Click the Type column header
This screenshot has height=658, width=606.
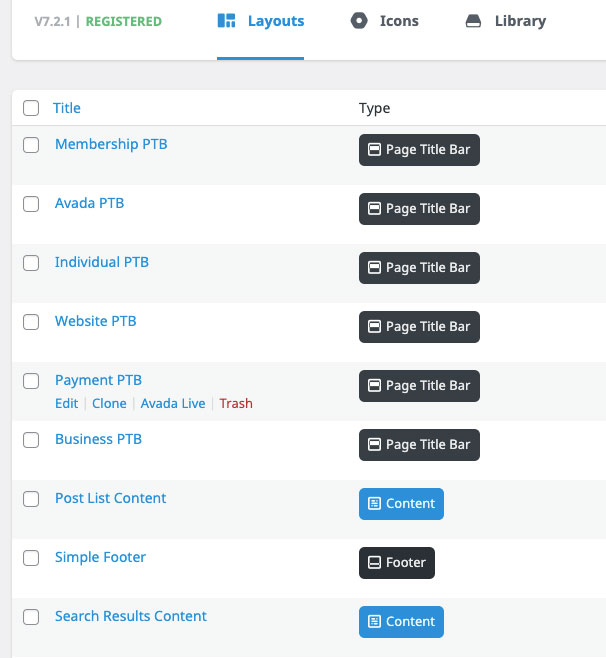374,108
